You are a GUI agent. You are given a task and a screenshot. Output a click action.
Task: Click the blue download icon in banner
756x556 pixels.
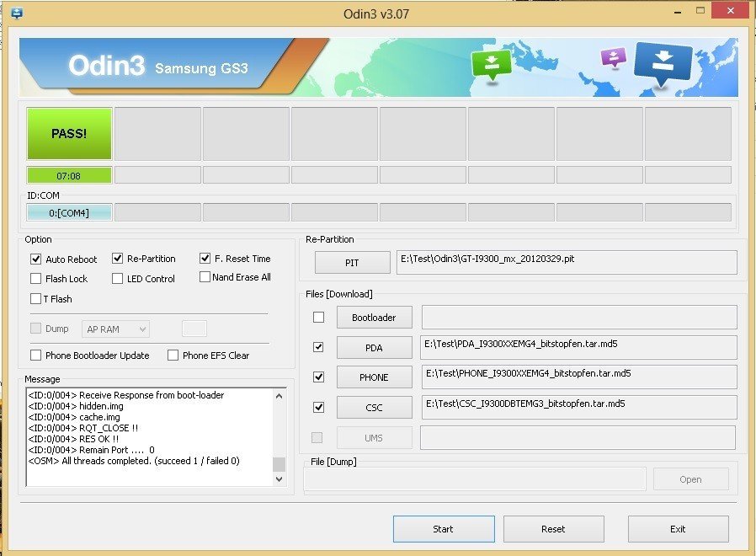tap(663, 65)
